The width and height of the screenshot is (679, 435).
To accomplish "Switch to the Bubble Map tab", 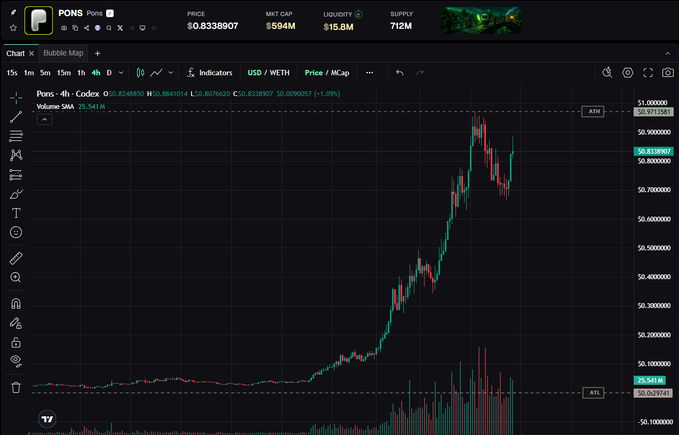I will tap(63, 53).
